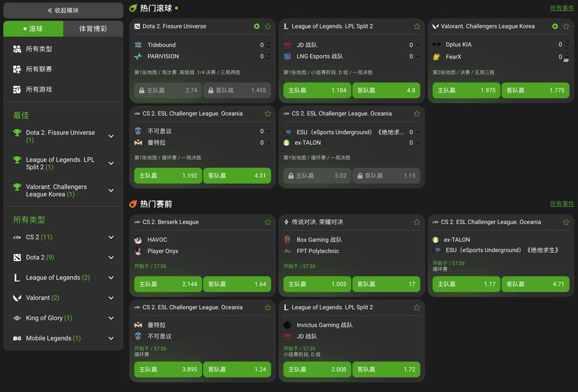Favorite the 传说对决 荣耀对决 match
578x392 pixels.
(x=417, y=222)
